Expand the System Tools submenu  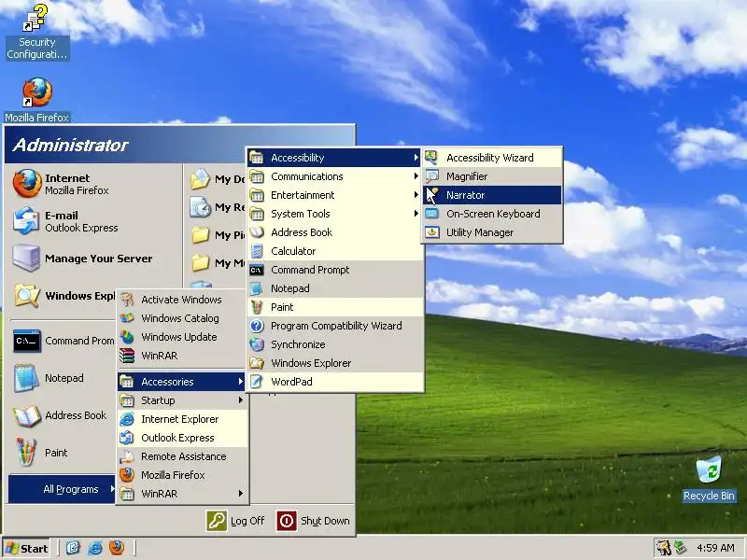pos(334,214)
